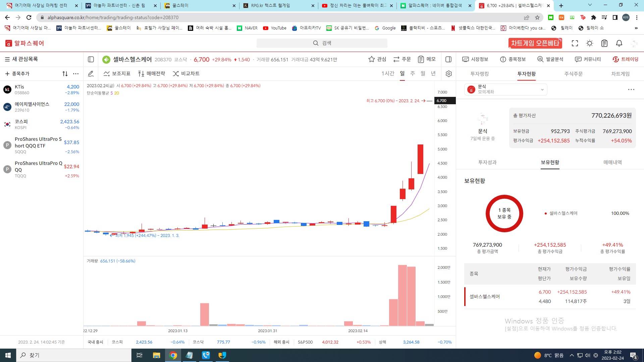Switch to 투자성과 sub-tab
The height and width of the screenshot is (362, 644).
pyautogui.click(x=487, y=163)
